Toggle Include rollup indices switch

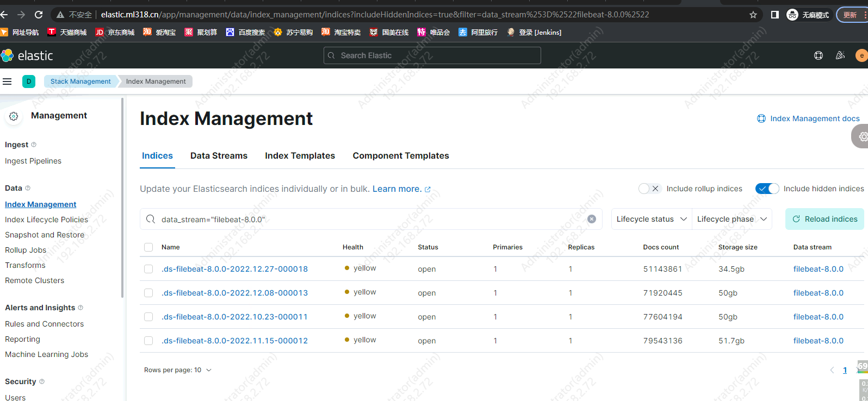point(649,189)
